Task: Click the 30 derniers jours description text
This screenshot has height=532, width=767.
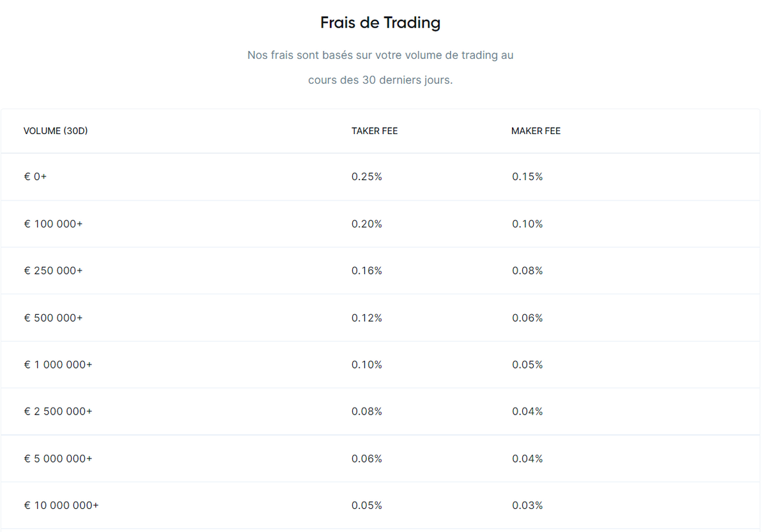Action: (x=407, y=81)
